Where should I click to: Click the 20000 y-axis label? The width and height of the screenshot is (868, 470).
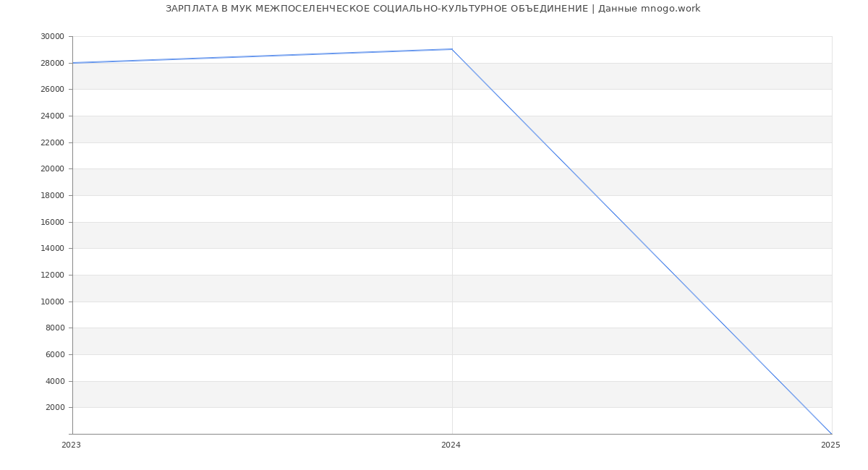click(52, 168)
